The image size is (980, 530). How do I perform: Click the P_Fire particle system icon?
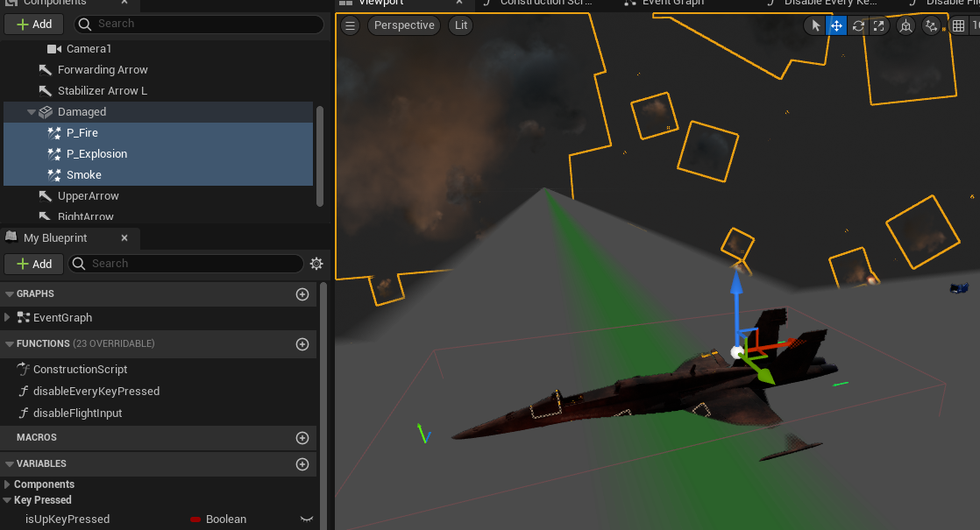(x=54, y=133)
